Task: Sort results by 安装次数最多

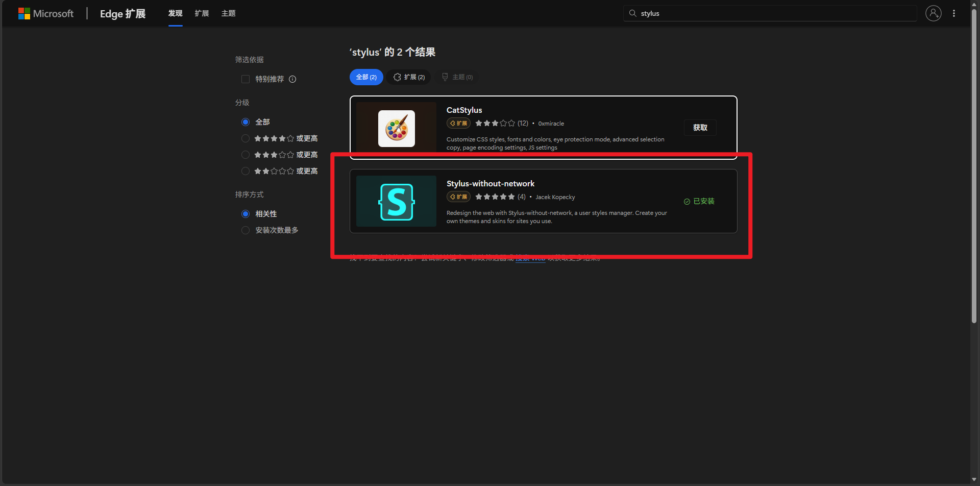Action: [246, 230]
